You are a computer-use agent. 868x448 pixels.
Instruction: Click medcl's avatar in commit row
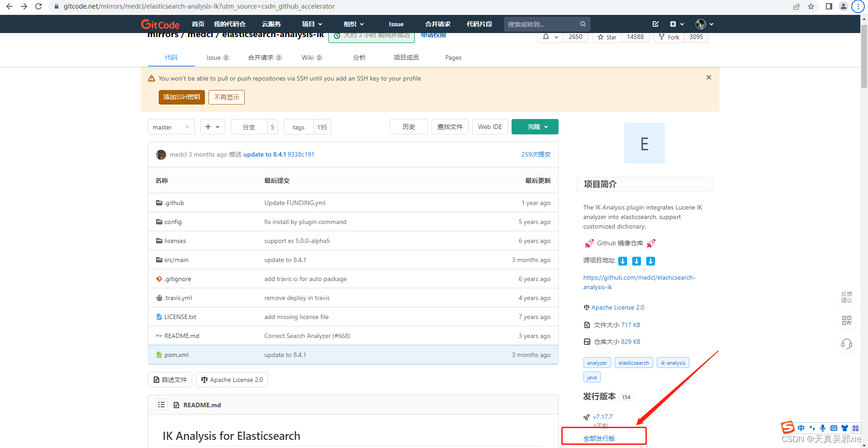click(161, 155)
